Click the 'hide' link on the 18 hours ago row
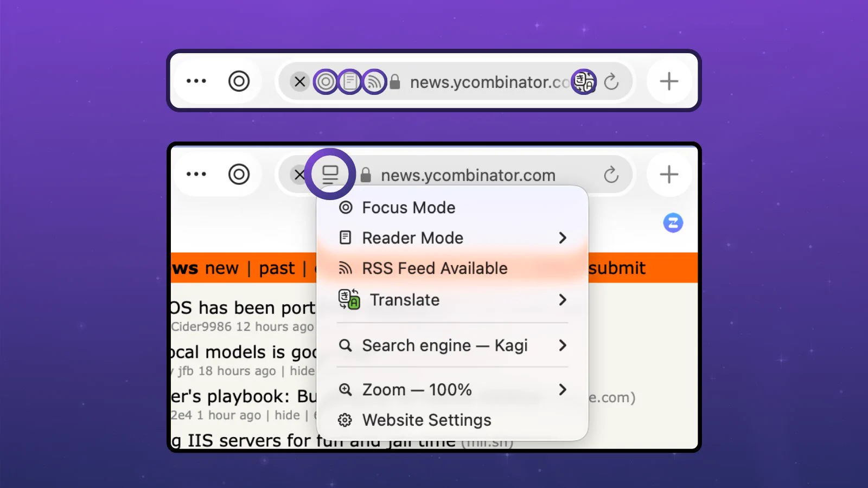 pos(302,371)
